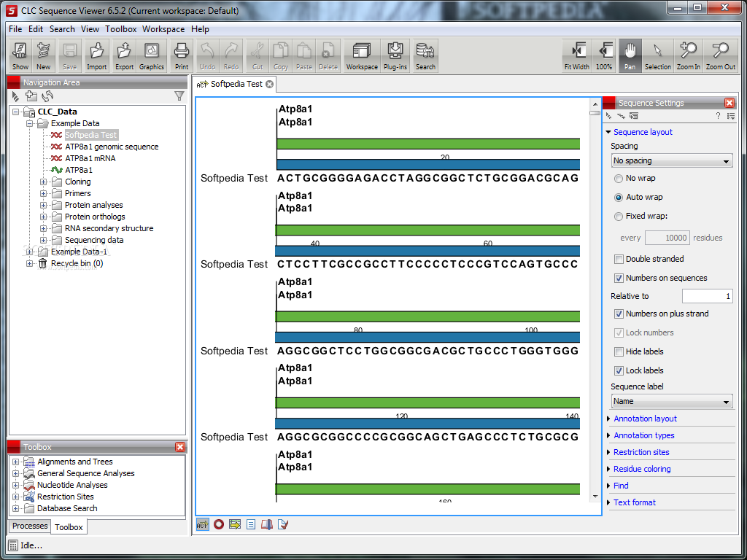Screen dimensions: 747x560
Task: Open the Help menu
Action: [x=200, y=29]
